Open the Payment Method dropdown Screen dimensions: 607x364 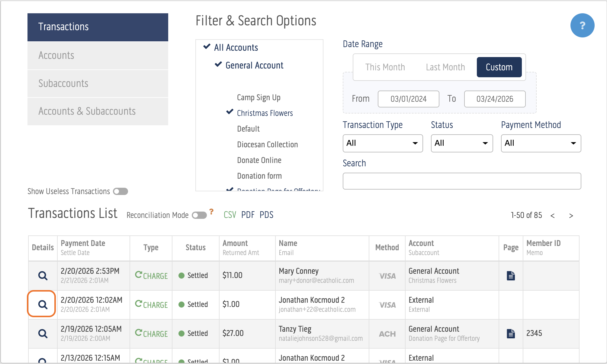pos(541,143)
